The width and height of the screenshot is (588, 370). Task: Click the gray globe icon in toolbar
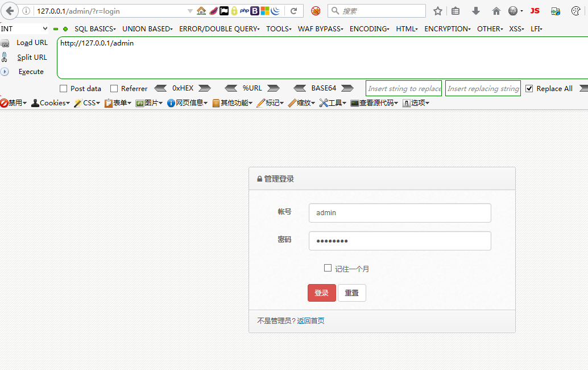pos(513,11)
